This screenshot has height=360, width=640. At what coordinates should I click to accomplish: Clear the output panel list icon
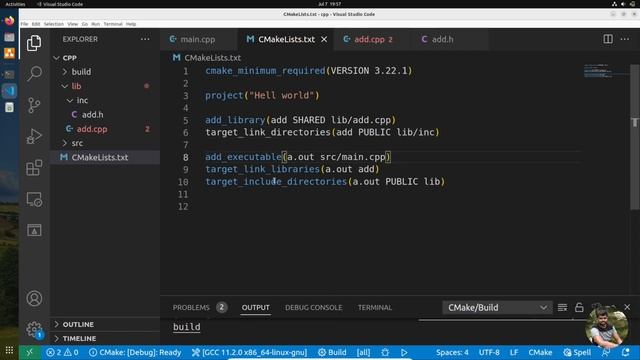562,307
